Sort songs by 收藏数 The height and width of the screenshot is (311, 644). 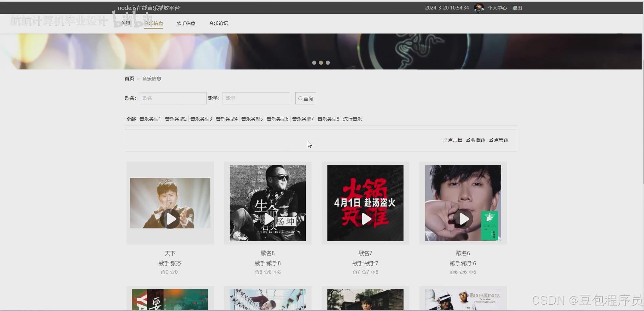[476, 140]
